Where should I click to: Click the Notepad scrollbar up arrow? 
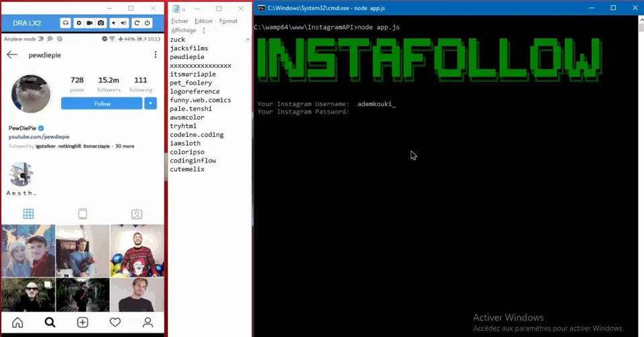[x=248, y=40]
